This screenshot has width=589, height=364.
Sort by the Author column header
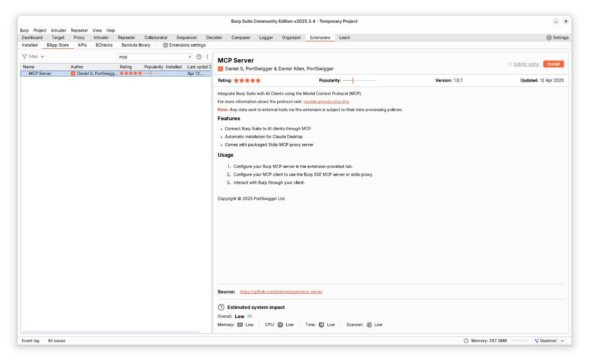pos(94,67)
